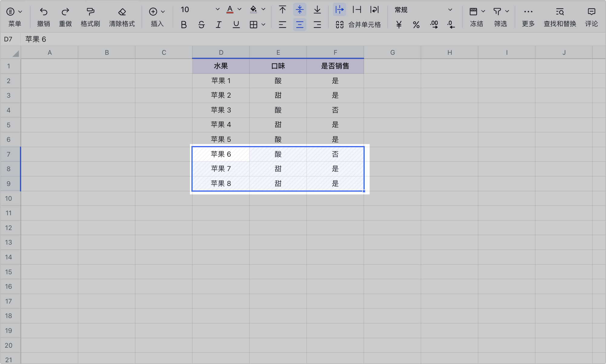
Task: Click the clear format (清除格式) eraser
Action: [122, 12]
